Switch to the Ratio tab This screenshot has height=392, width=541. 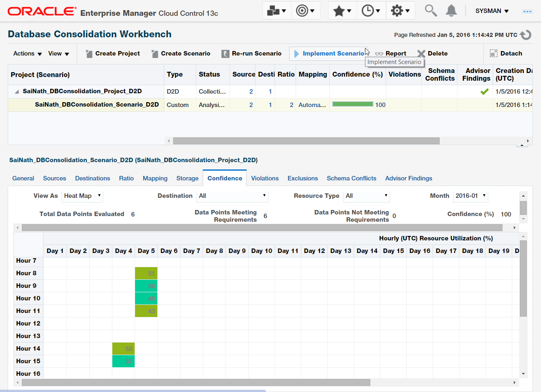point(127,178)
